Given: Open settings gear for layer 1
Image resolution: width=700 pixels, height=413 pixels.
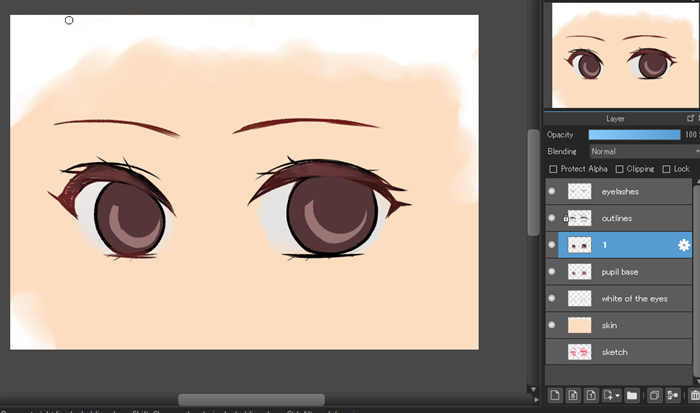Looking at the screenshot, I should [x=684, y=245].
